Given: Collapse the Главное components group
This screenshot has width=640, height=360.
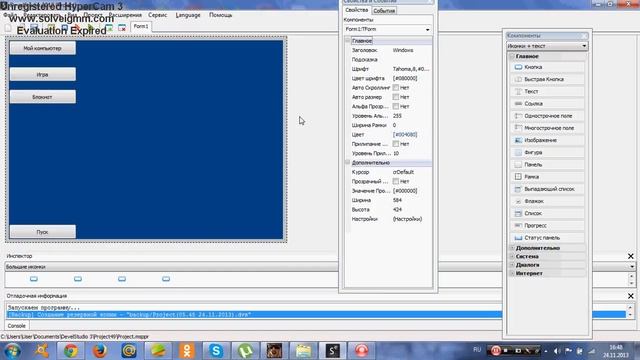Looking at the screenshot, I should click(x=512, y=56).
